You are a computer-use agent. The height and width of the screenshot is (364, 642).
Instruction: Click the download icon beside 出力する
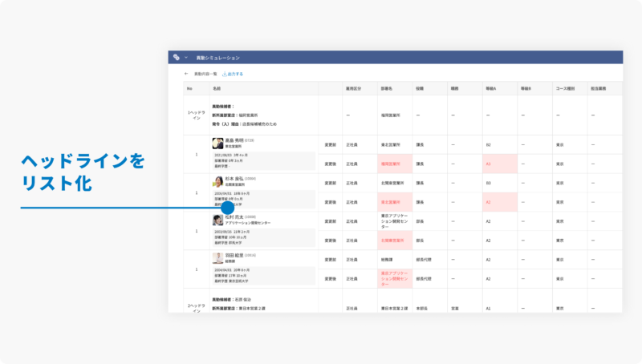coord(224,74)
